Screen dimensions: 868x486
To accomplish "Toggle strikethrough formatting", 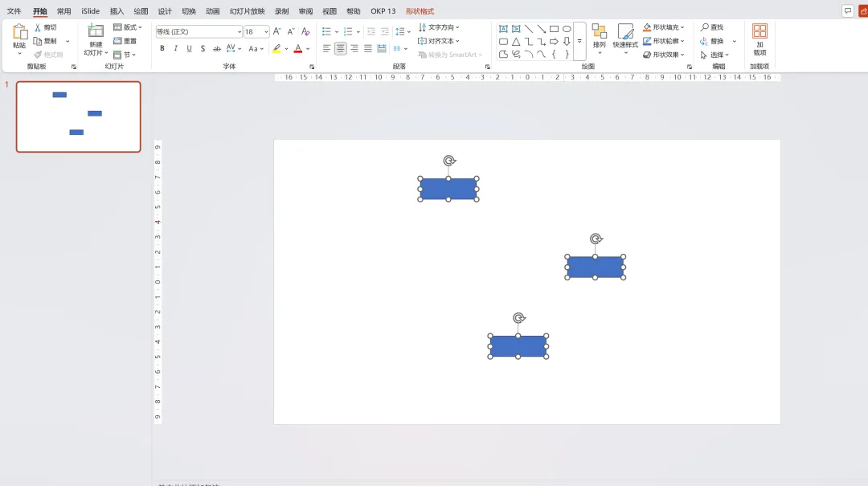I will coord(217,49).
